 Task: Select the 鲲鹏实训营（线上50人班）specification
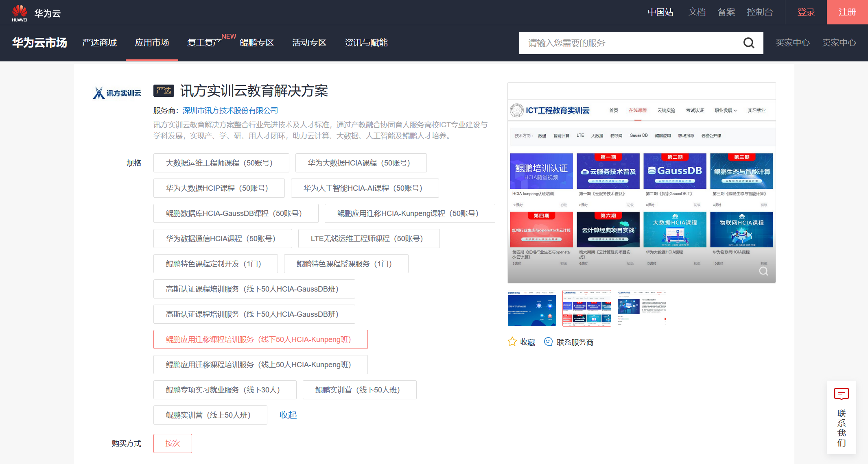[x=210, y=415]
